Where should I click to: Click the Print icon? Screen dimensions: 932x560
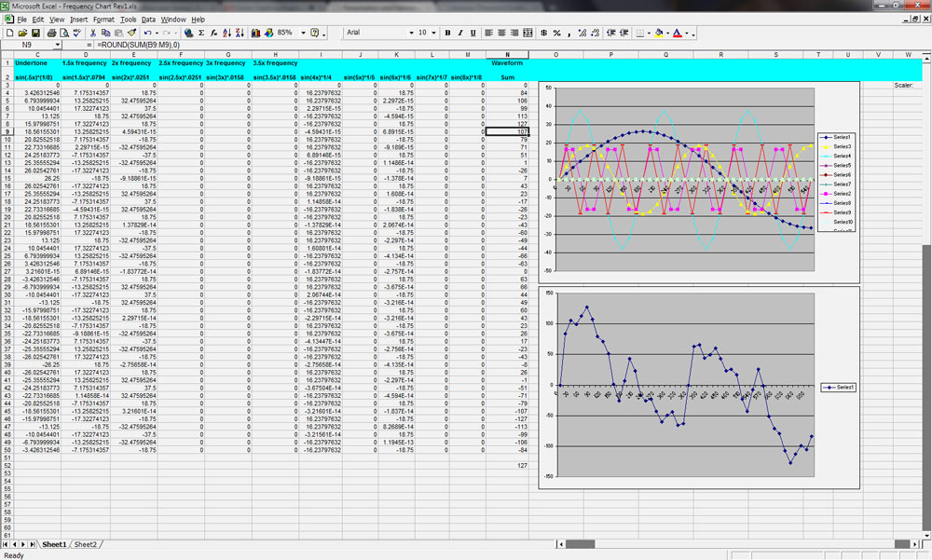tap(51, 33)
